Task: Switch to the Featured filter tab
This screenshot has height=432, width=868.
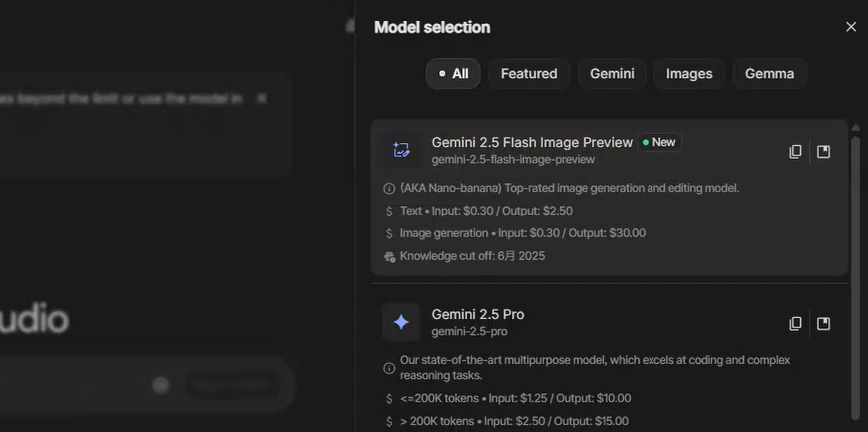Action: pos(529,74)
